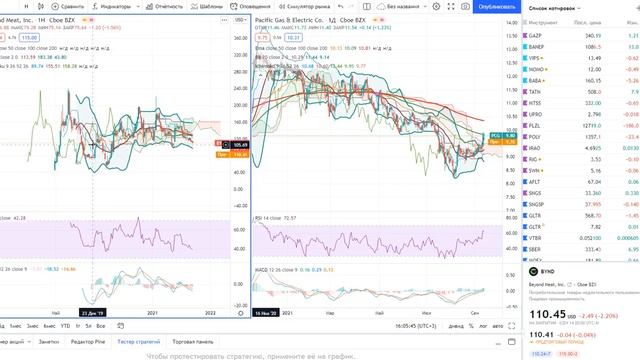Viewport: 640px width, 360px height.
Task: Open chart settings gear
Action: (x=436, y=7)
